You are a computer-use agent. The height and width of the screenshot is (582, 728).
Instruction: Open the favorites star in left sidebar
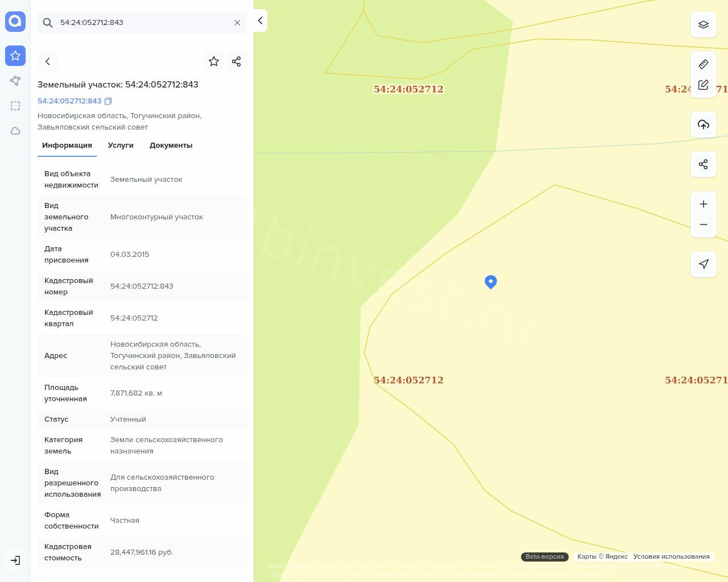point(15,56)
